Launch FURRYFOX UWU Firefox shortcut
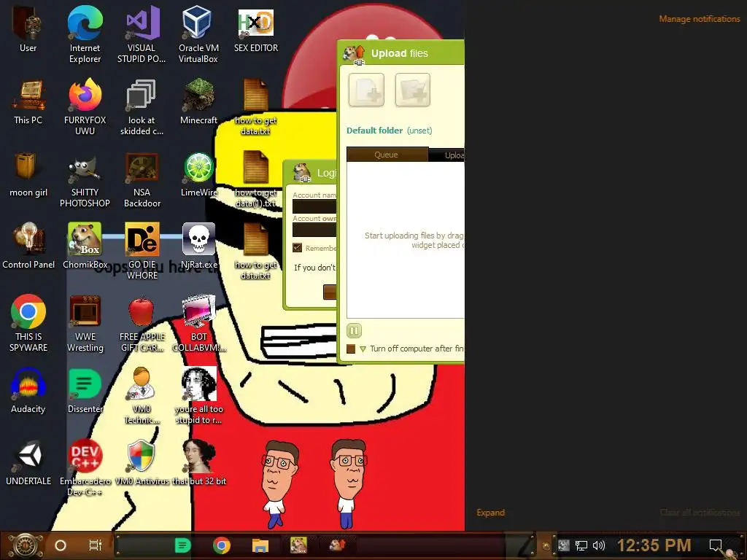Viewport: 747px width, 560px height. click(85, 106)
